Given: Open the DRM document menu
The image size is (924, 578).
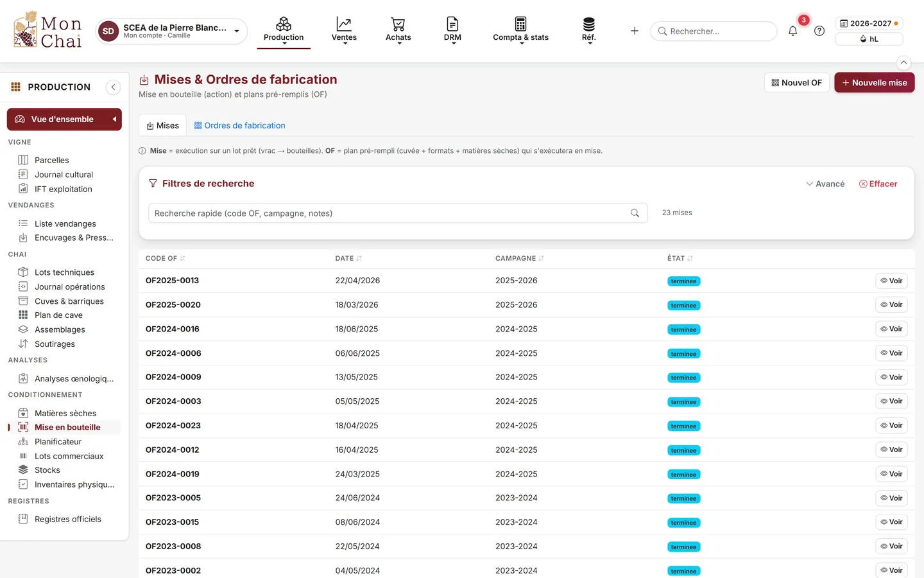Looking at the screenshot, I should [452, 31].
